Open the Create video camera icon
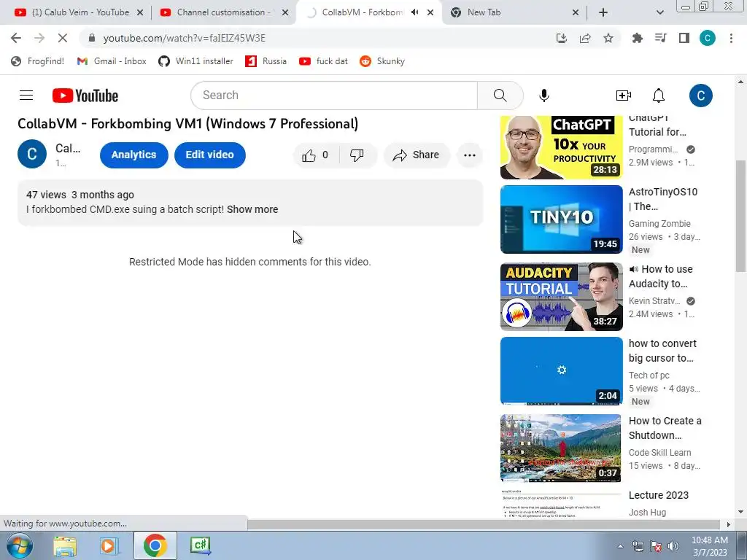Screen dimensions: 747x560 [x=624, y=96]
